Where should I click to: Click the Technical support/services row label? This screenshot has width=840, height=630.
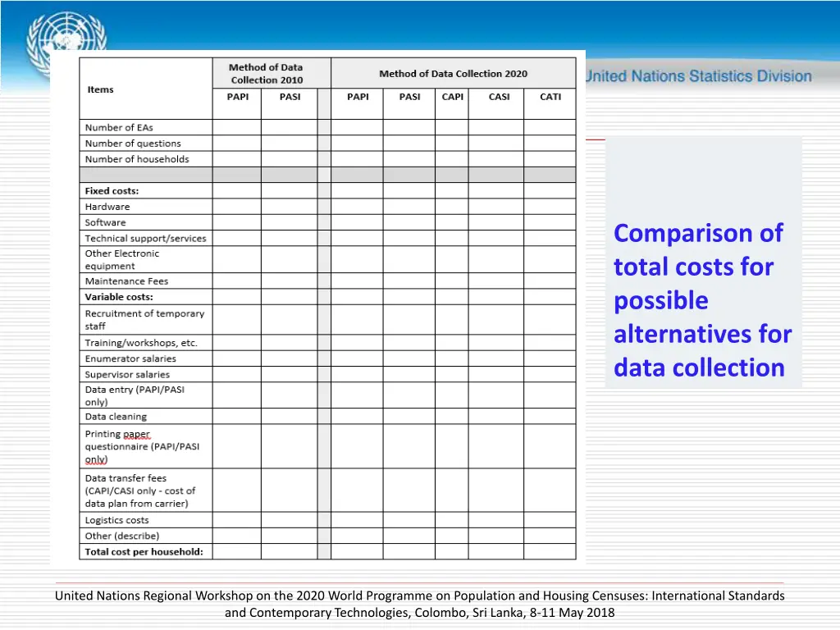pos(145,239)
